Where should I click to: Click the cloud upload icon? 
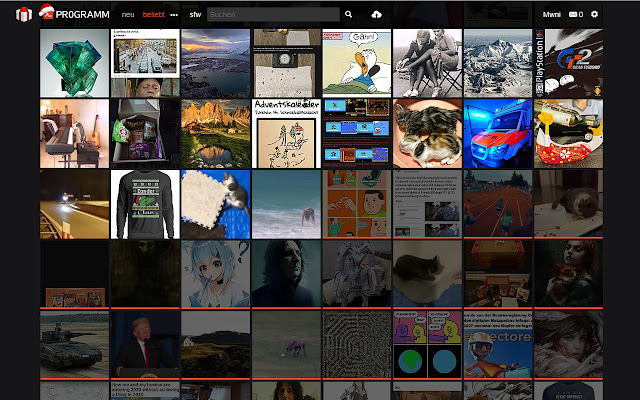[376, 15]
